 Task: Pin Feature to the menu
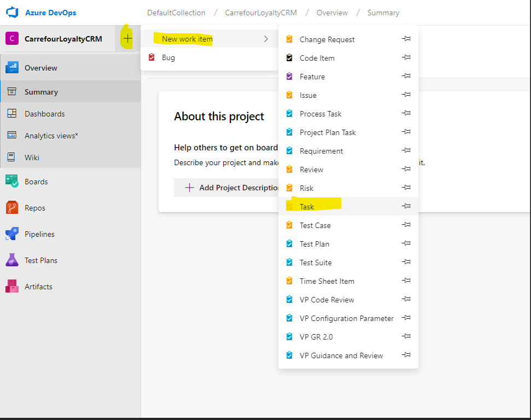click(406, 76)
